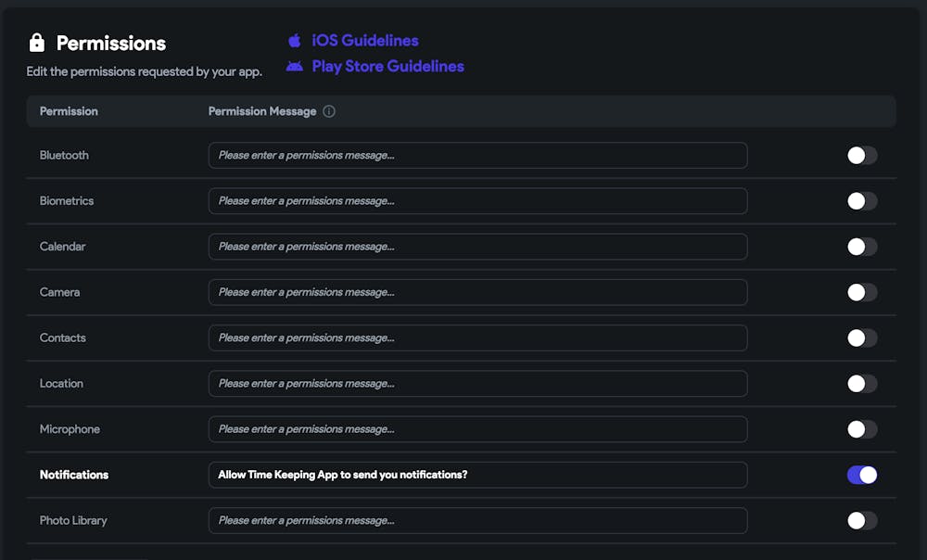Enable the Bluetooth permission toggle
This screenshot has height=560, width=927.
pyautogui.click(x=862, y=156)
